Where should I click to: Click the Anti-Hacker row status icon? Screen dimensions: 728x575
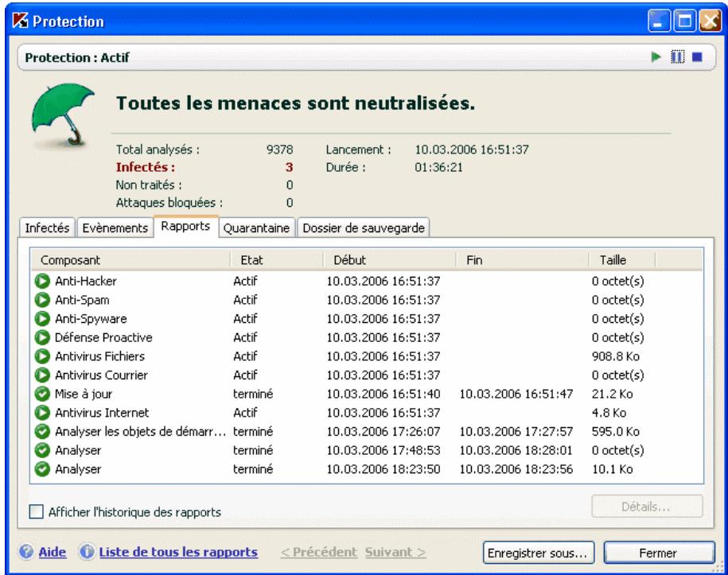[x=42, y=282]
